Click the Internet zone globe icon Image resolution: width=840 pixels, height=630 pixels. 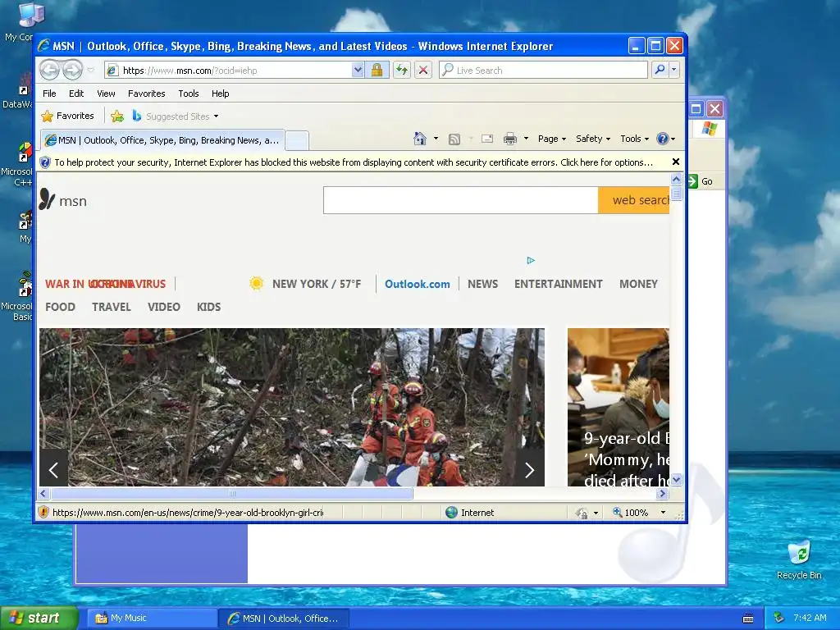click(452, 513)
